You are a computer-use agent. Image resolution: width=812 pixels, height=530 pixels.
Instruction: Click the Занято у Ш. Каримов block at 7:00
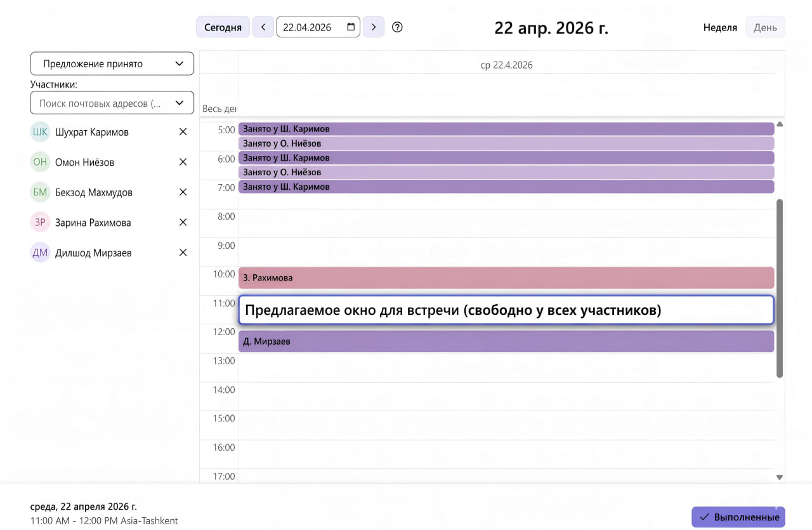(x=506, y=187)
